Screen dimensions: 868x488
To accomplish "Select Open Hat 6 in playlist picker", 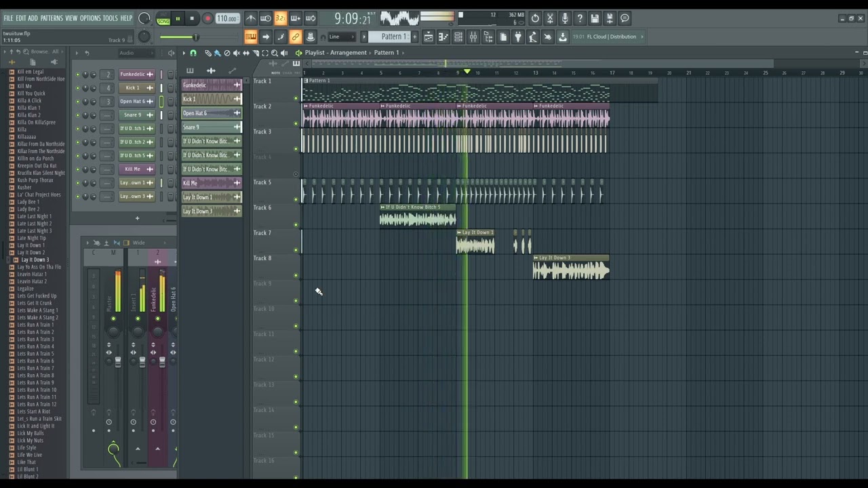I will (212, 113).
